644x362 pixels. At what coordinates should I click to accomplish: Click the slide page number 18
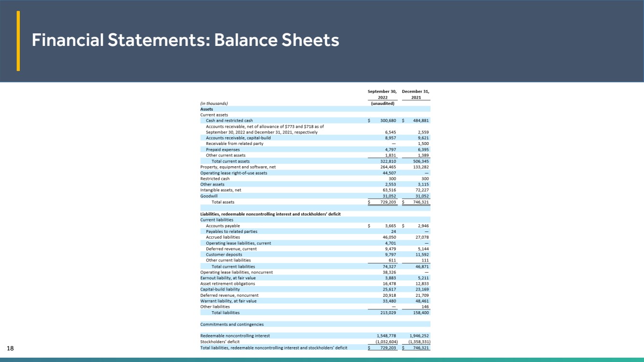pos(10,348)
